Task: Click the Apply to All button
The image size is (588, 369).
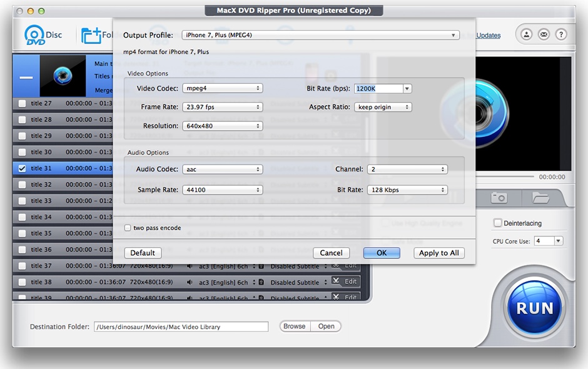Action: (438, 253)
